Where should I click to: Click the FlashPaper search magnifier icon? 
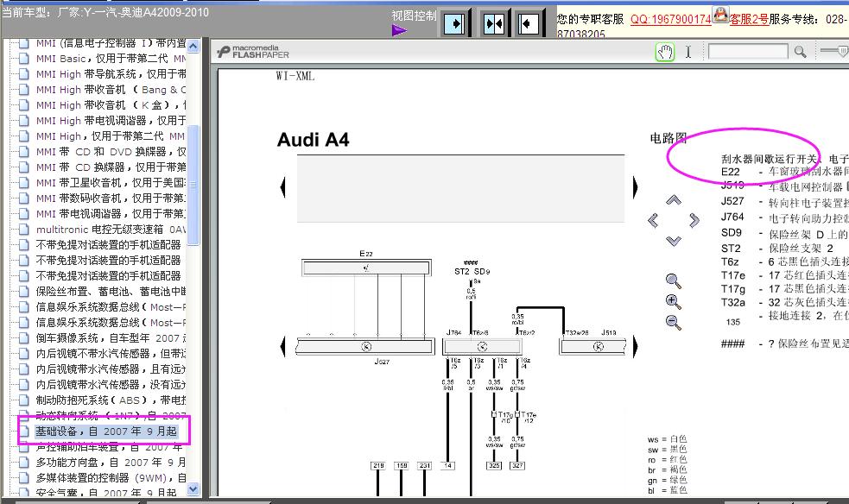[x=801, y=52]
